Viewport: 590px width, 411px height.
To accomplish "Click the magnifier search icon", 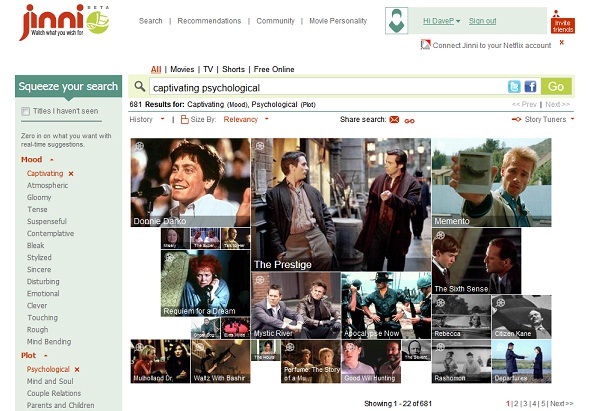I will click(x=140, y=87).
